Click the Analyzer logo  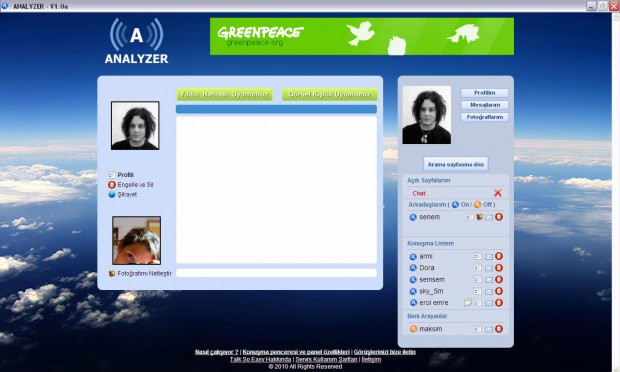coord(136,41)
